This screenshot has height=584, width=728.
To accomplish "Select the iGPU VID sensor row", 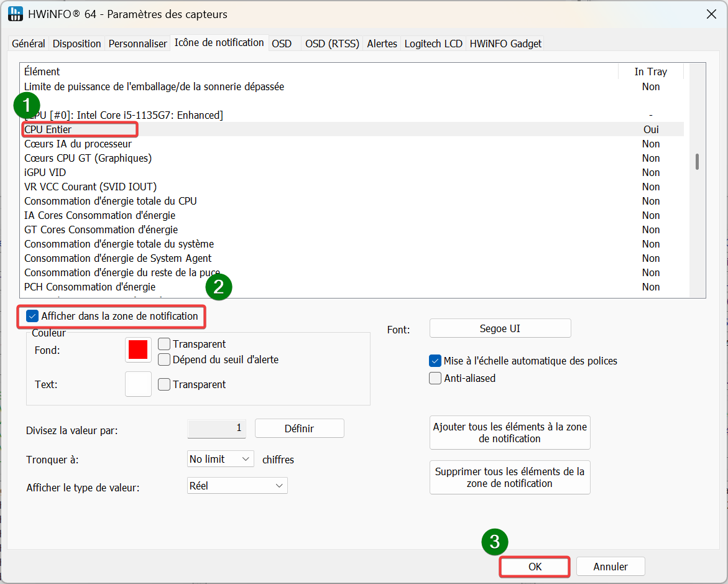I will (45, 172).
